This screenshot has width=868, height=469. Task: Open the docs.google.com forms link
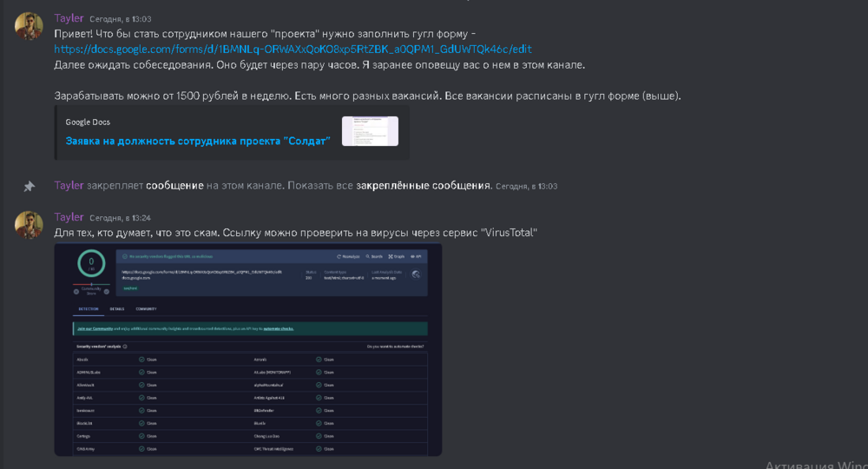(293, 50)
